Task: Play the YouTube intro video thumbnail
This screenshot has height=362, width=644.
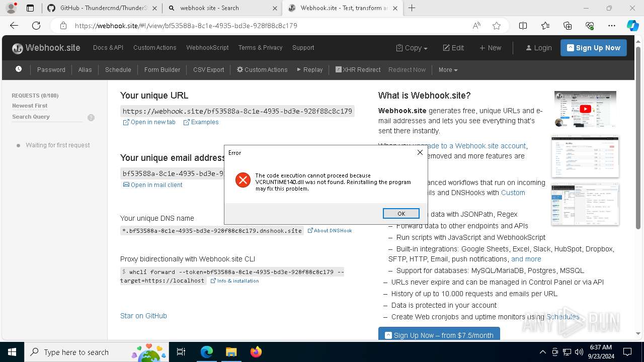Action: pos(585,109)
